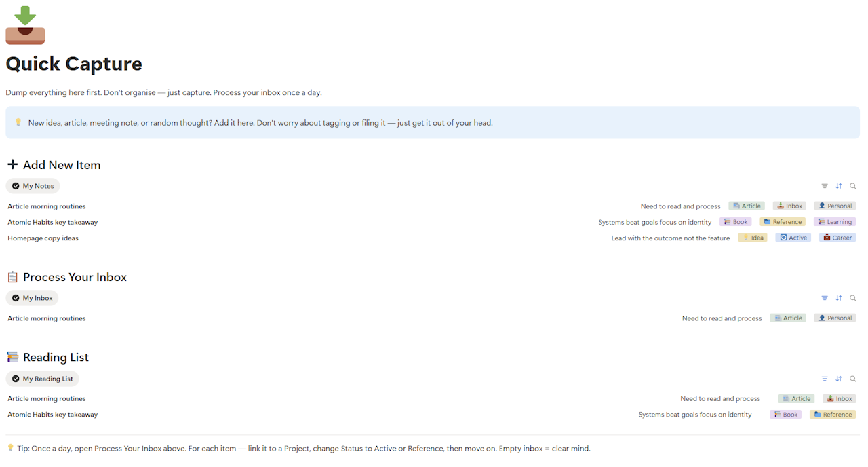Open Atomic Habits key takeaway in Reading List
Viewport: 868px width, 467px height.
(x=53, y=415)
